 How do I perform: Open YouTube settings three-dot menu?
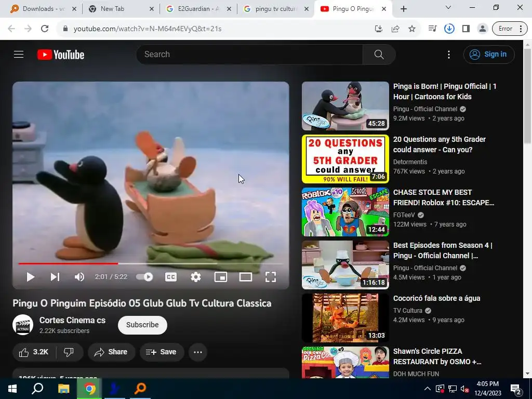click(x=448, y=54)
